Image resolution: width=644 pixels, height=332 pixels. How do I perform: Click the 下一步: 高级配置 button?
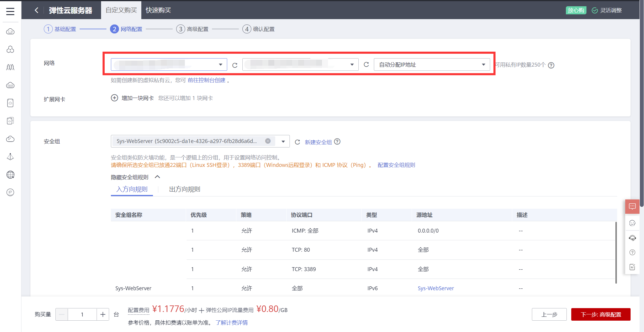click(x=601, y=314)
